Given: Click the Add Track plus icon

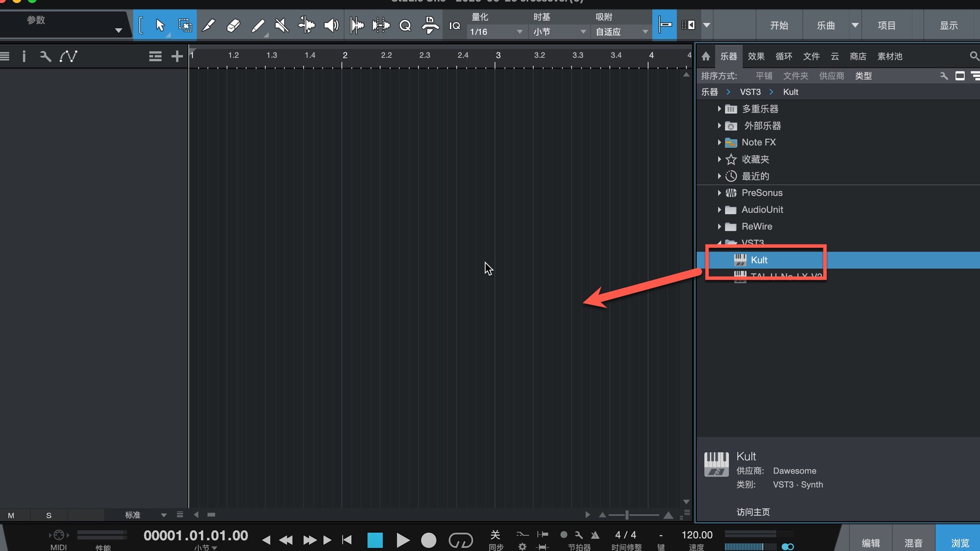Looking at the screenshot, I should (x=177, y=56).
